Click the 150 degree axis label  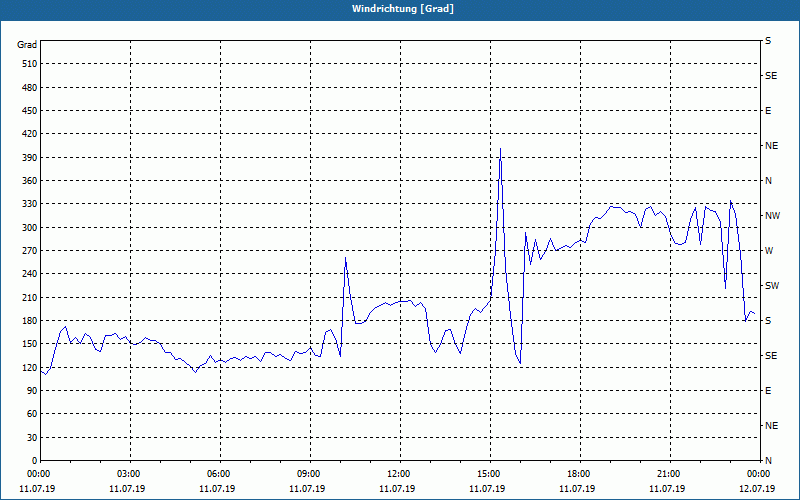click(x=30, y=344)
